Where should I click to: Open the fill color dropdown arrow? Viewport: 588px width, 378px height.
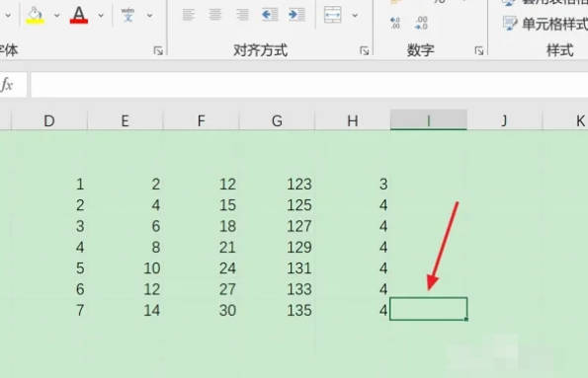click(x=56, y=16)
